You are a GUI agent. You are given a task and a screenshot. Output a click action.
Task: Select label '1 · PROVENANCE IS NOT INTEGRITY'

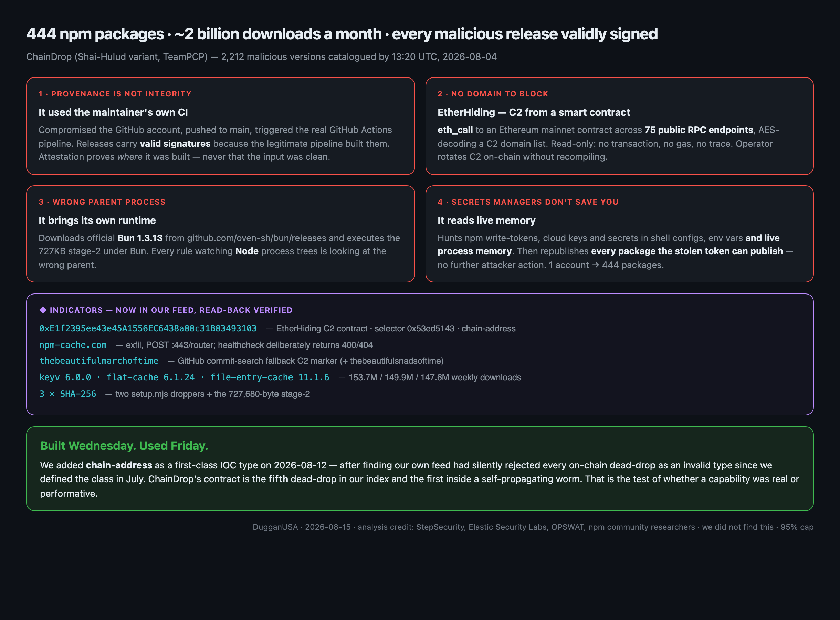point(115,94)
